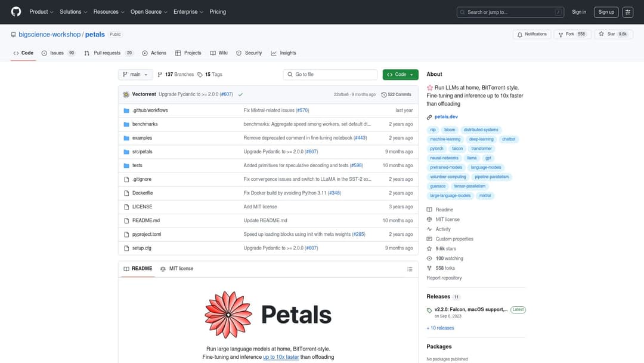Open the bigscience-workshop organization link

[49, 35]
